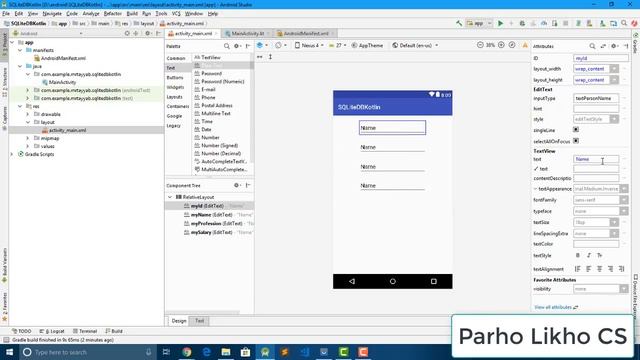Open the File menu

point(6,13)
